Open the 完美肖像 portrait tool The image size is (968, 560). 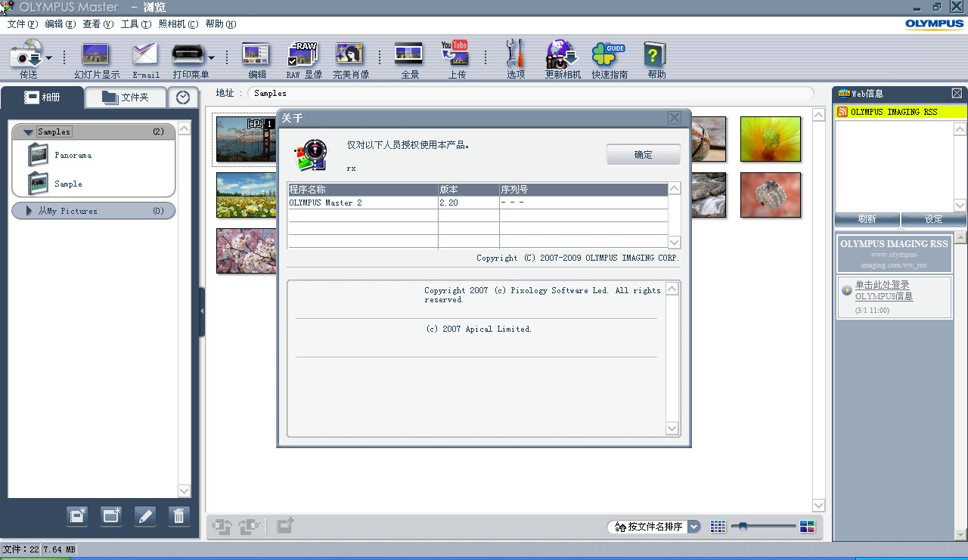point(349,54)
